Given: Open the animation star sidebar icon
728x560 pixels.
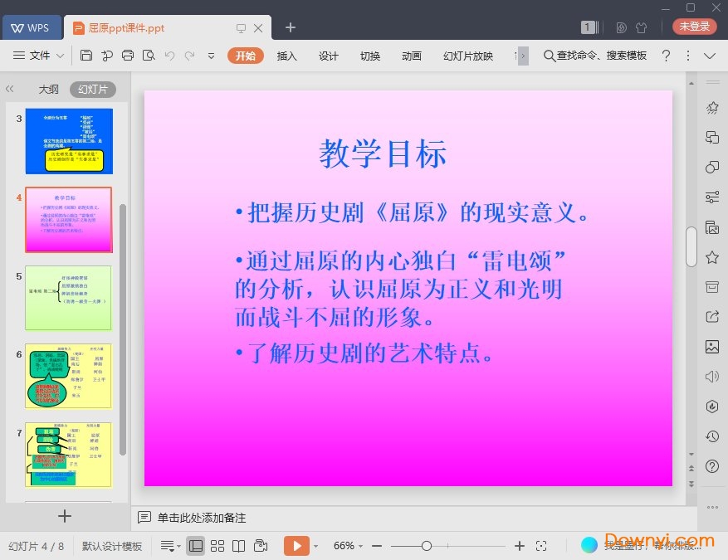Looking at the screenshot, I should 712,108.
